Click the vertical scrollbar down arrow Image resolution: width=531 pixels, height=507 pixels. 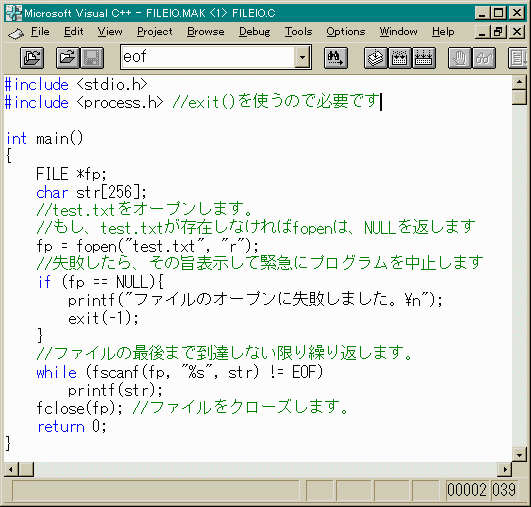tap(519, 455)
